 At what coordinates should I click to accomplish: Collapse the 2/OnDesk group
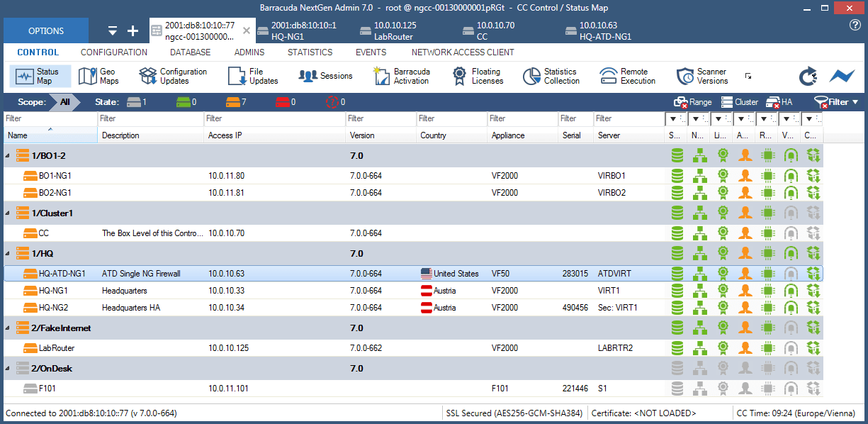[x=8, y=369]
